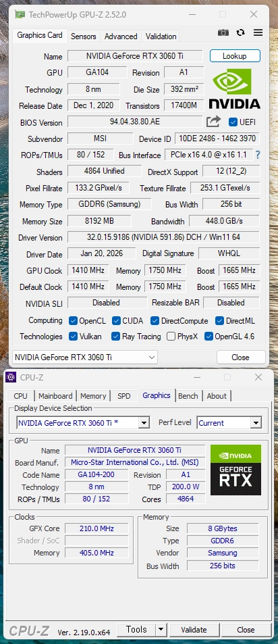Click the 8192 MB Memory Size value
The height and width of the screenshot is (644, 278).
click(99, 221)
